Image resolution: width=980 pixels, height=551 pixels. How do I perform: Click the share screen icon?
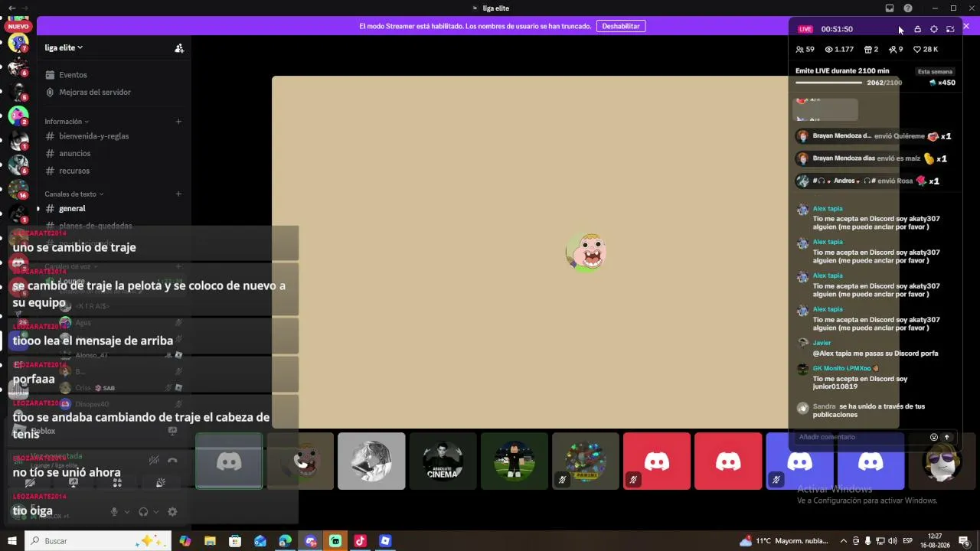(73, 483)
